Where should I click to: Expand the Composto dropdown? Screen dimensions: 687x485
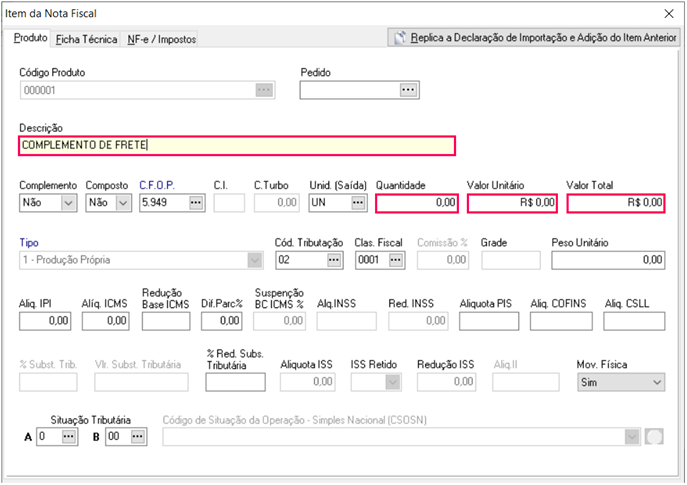click(x=123, y=203)
